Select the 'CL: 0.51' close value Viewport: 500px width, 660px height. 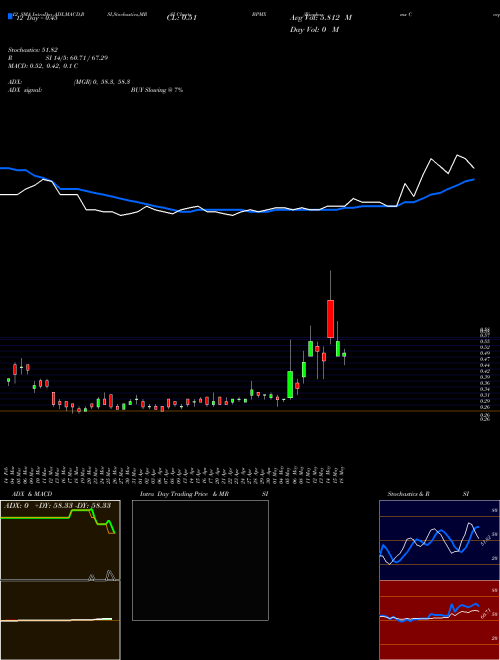pyautogui.click(x=182, y=18)
